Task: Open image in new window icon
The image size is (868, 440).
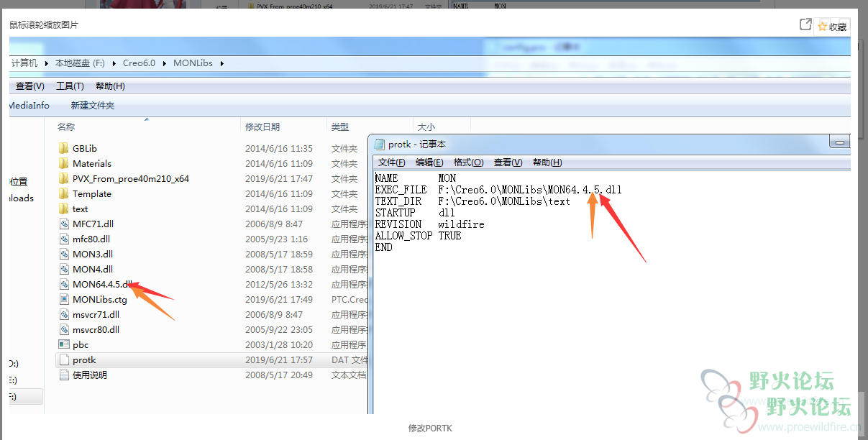Action: coord(805,24)
